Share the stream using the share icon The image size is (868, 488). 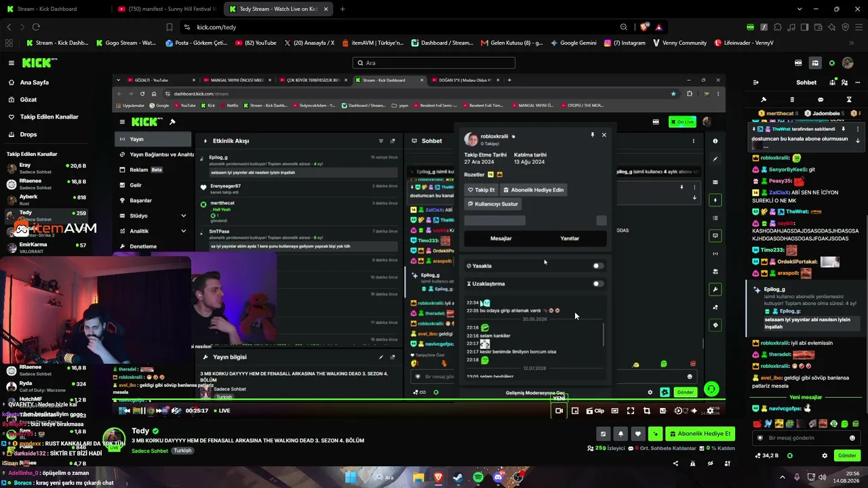pyautogui.click(x=675, y=464)
